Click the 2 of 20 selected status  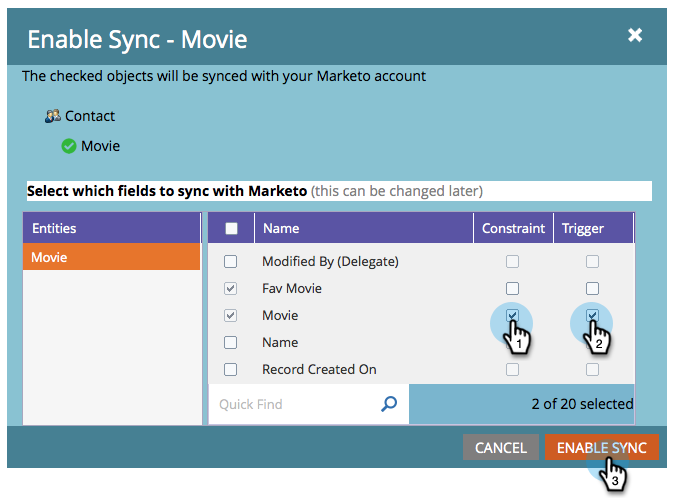pyautogui.click(x=582, y=404)
